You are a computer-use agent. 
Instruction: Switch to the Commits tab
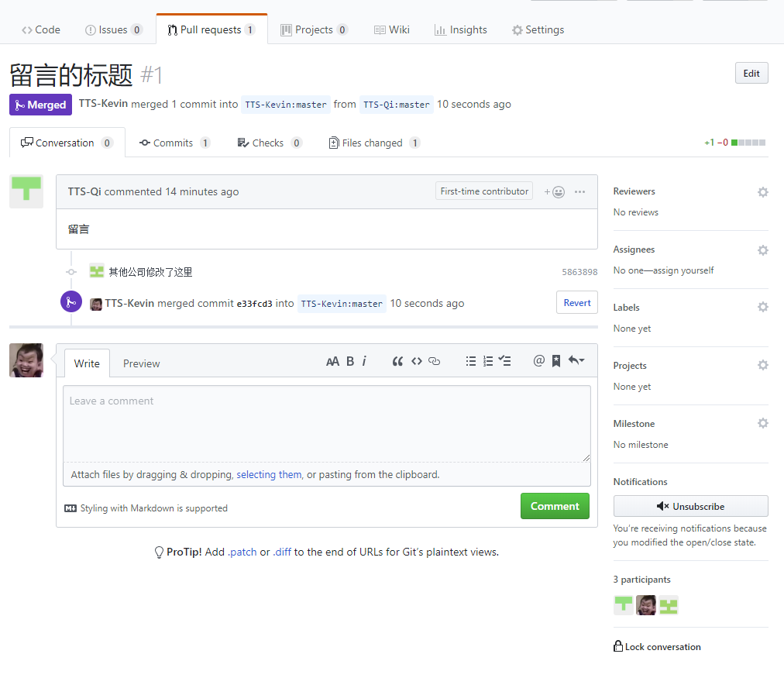coord(174,143)
